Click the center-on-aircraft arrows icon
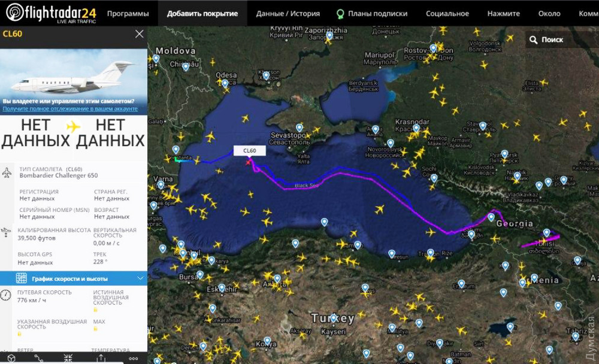Image resolution: width=599 pixels, height=364 pixels. coord(68,358)
